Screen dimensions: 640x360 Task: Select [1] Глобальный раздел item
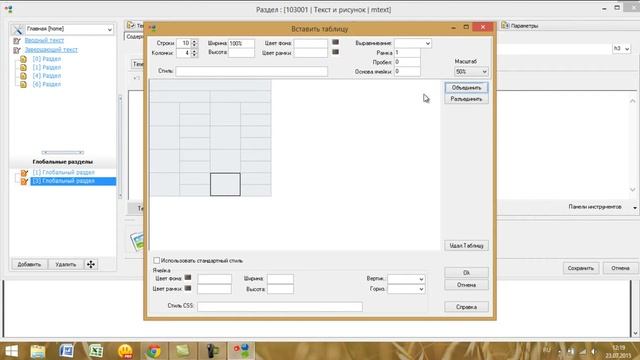(63, 173)
